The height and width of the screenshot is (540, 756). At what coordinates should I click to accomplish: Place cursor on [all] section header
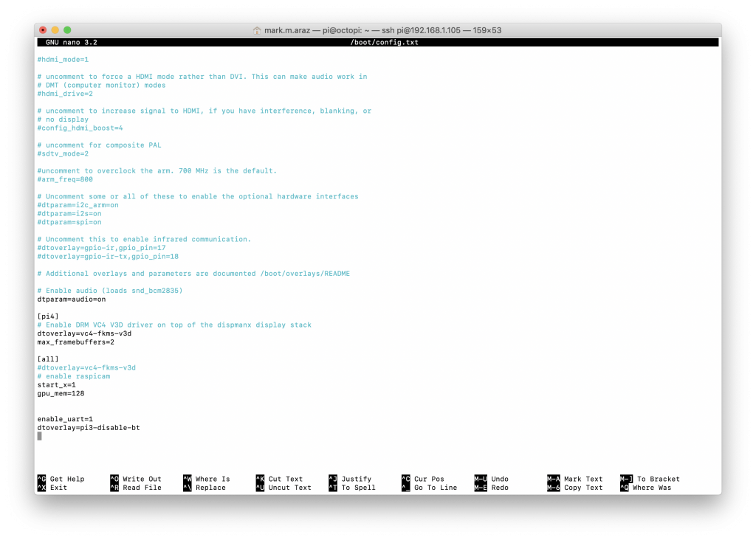48,359
